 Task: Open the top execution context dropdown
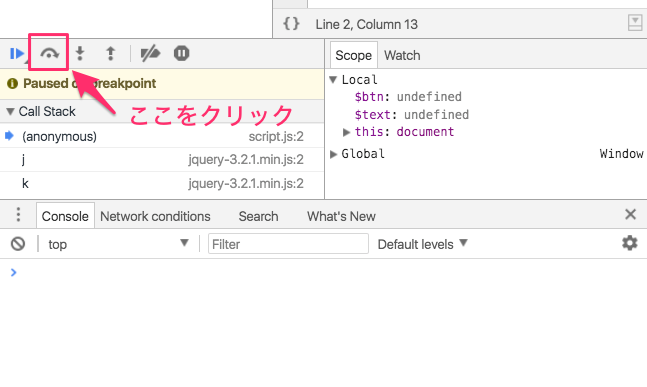click(118, 244)
